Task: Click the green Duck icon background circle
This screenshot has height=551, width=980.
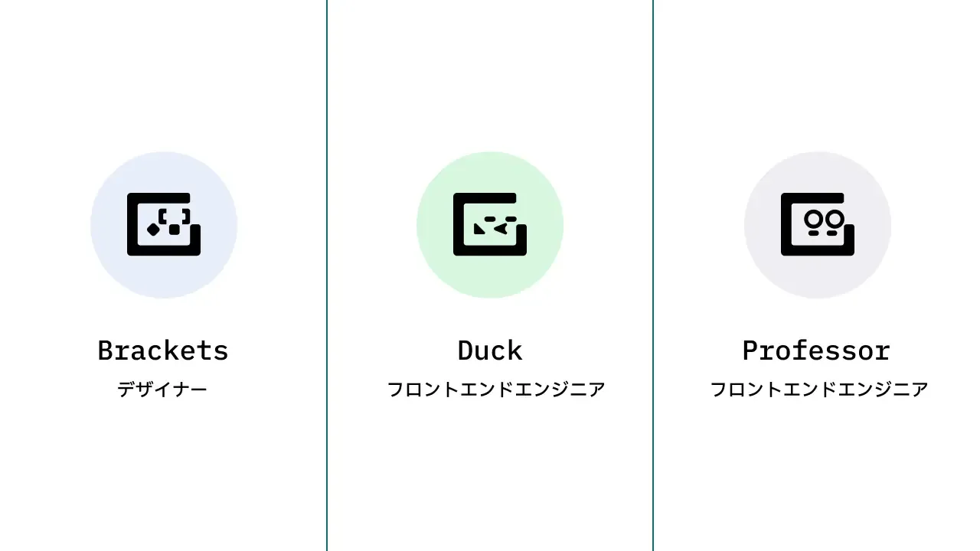Action: [x=490, y=224]
